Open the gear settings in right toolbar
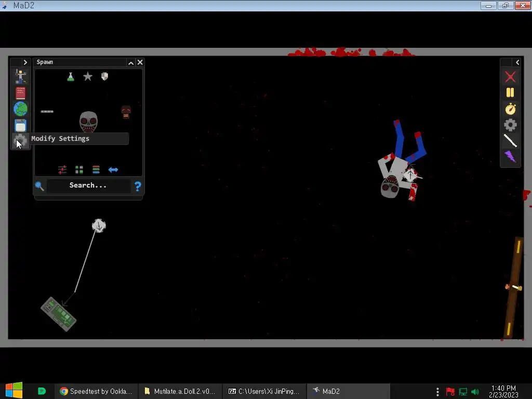Screen dimensions: 532x399 pos(510,125)
